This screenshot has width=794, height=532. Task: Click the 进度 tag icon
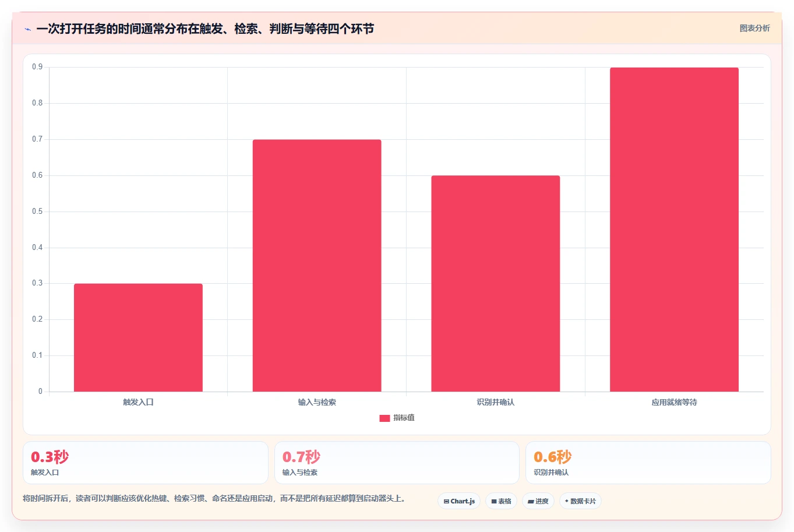[x=531, y=501]
